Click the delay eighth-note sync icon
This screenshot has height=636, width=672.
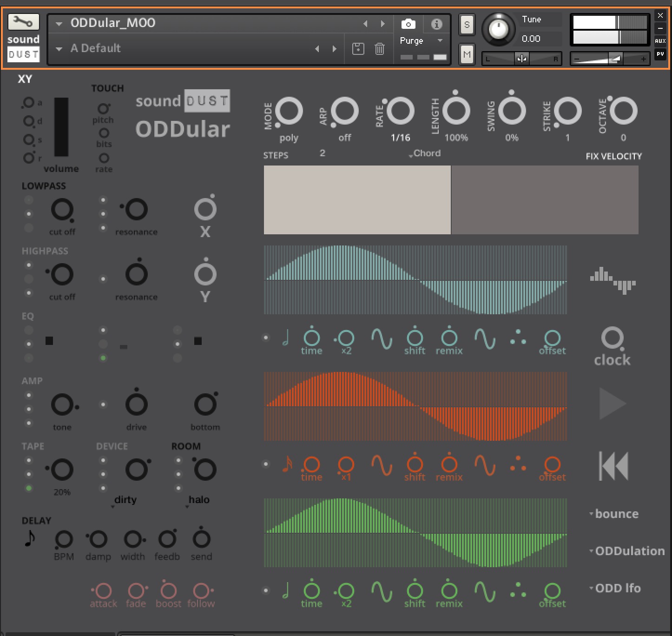pos(29,538)
